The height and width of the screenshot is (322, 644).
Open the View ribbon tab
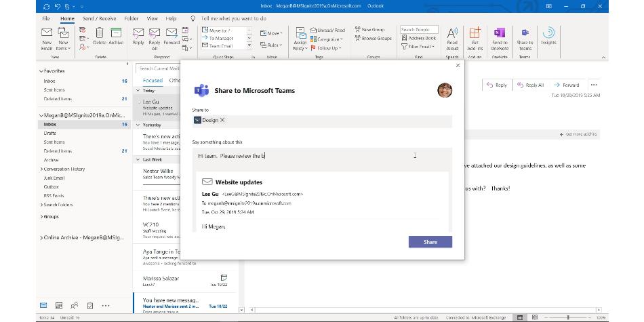click(x=152, y=18)
